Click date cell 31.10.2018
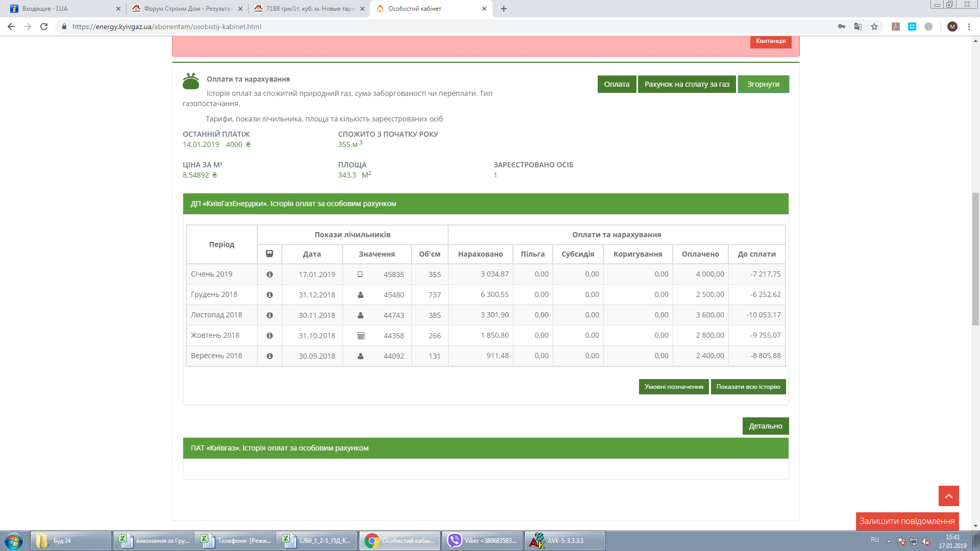Viewport: 980px width, 551px height. coord(316,336)
